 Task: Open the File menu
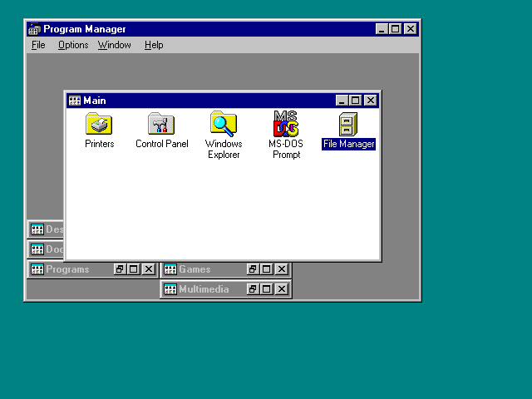tap(38, 45)
